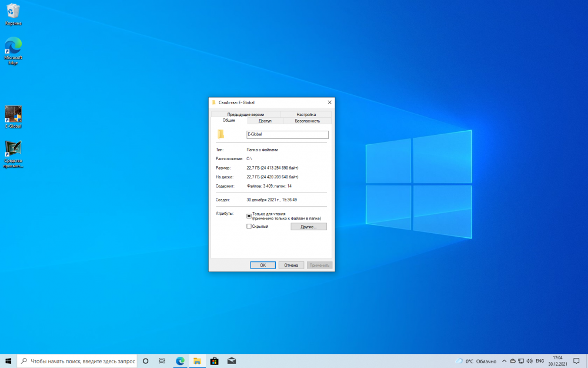The height and width of the screenshot is (368, 588).
Task: Open Microsoft Store from the taskbar
Action: click(x=215, y=361)
